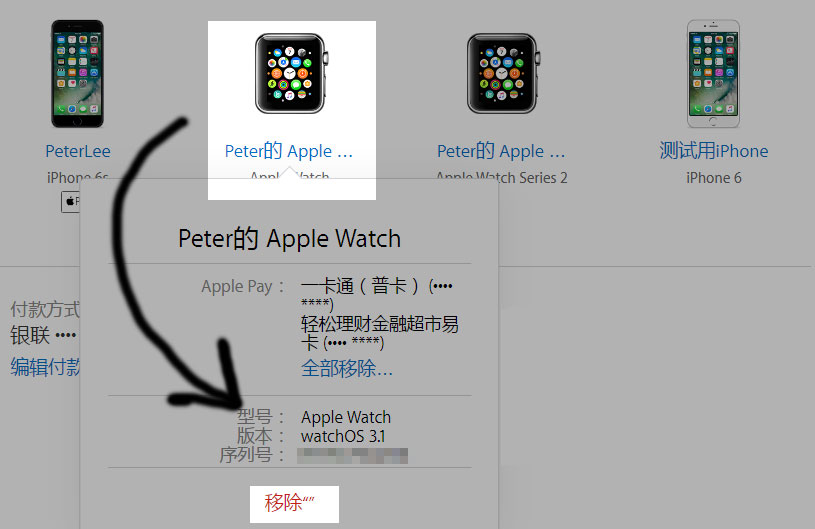Click the Apple Watch Series 2 model label
Viewport: 815px width, 529px height.
[x=502, y=178]
